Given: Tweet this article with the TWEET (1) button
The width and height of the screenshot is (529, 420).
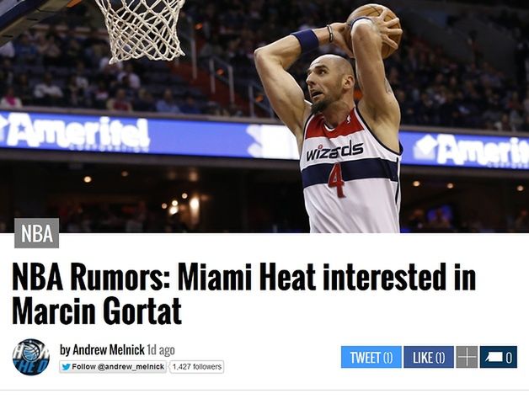Looking at the screenshot, I should (371, 357).
